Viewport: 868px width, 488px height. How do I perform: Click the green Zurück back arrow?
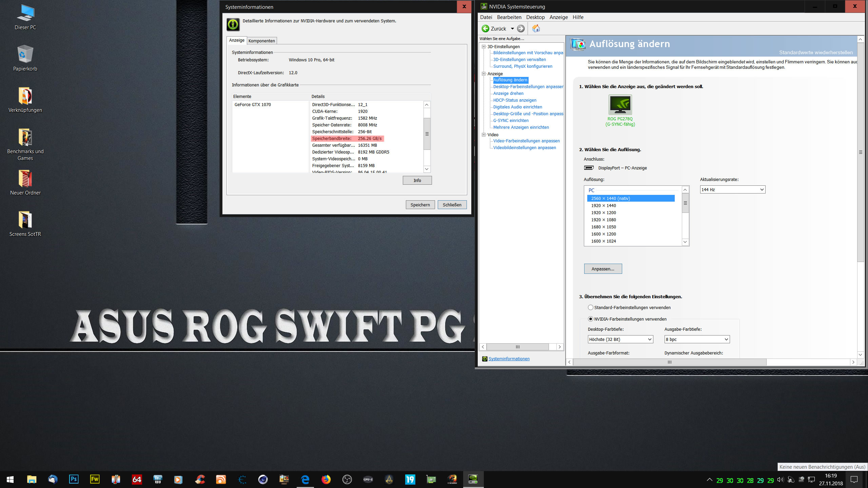coord(486,28)
